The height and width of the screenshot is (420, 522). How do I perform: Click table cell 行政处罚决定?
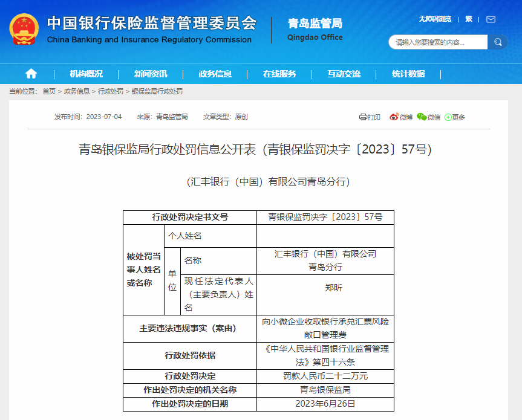(190, 376)
